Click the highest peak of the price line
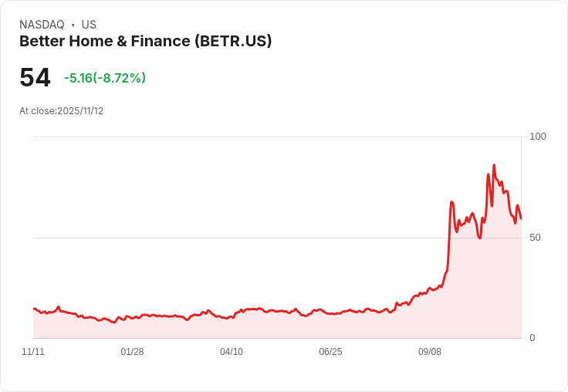This screenshot has width=568, height=392. coord(494,165)
